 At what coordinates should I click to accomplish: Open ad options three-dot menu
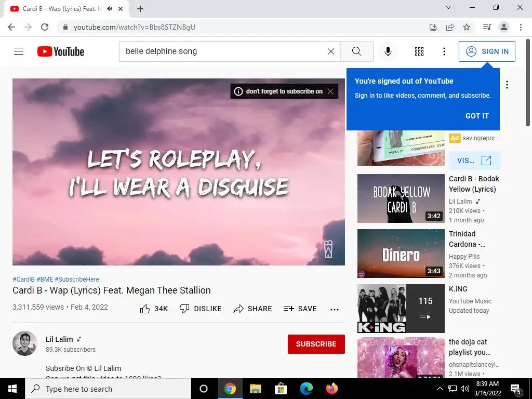[x=507, y=85]
